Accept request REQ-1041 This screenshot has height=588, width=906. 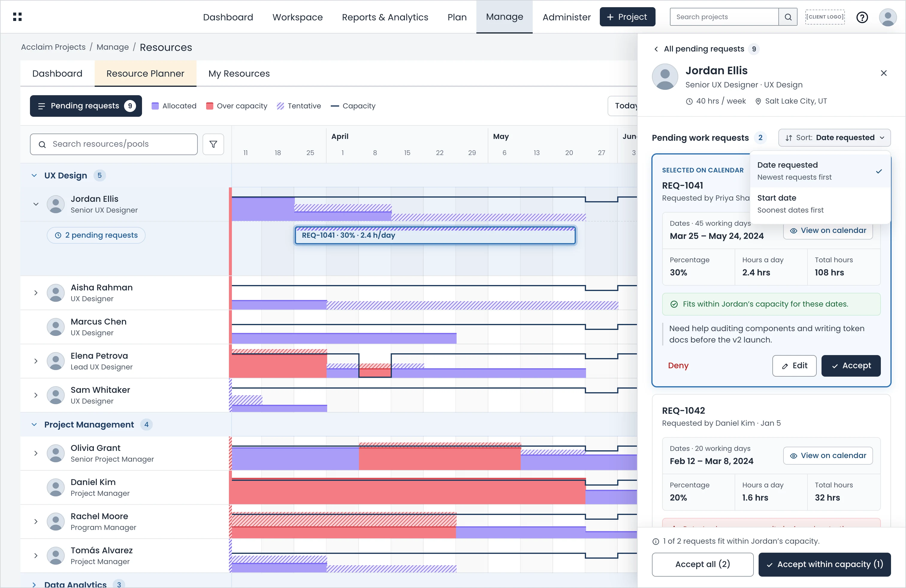[x=851, y=366]
